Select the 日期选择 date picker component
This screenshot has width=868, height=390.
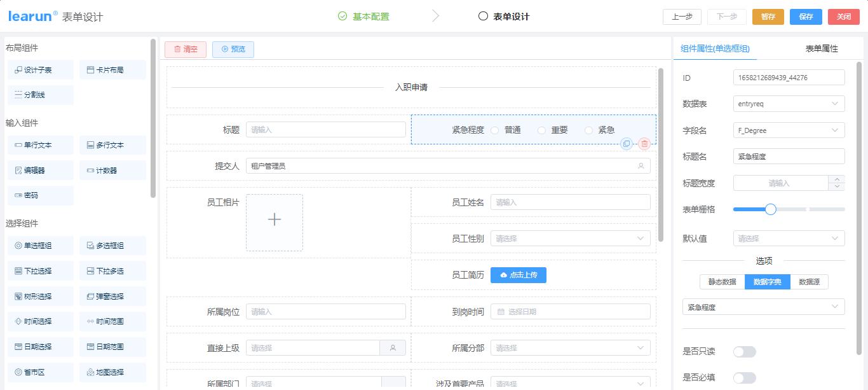pos(40,347)
